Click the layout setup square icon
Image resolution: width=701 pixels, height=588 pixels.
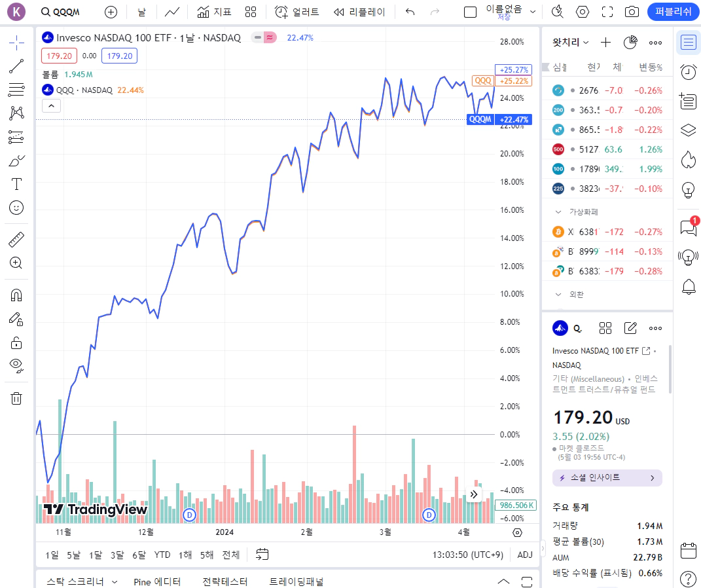[471, 12]
